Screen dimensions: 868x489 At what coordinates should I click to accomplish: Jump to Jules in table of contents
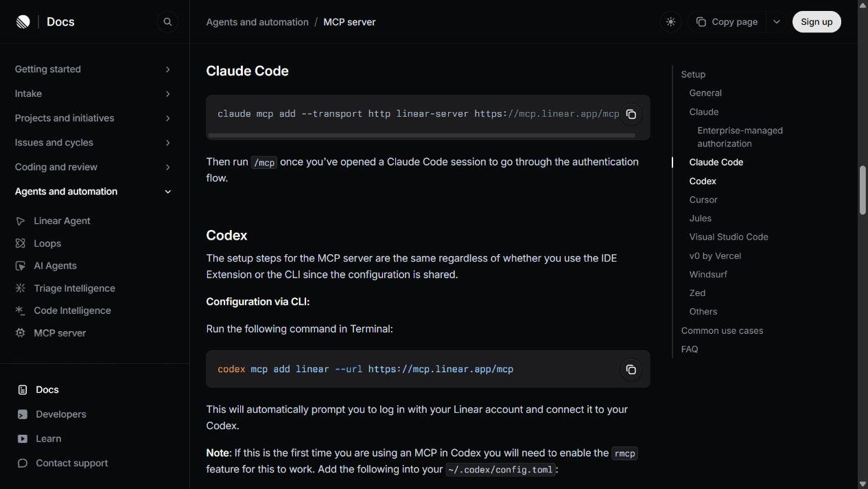click(x=700, y=218)
